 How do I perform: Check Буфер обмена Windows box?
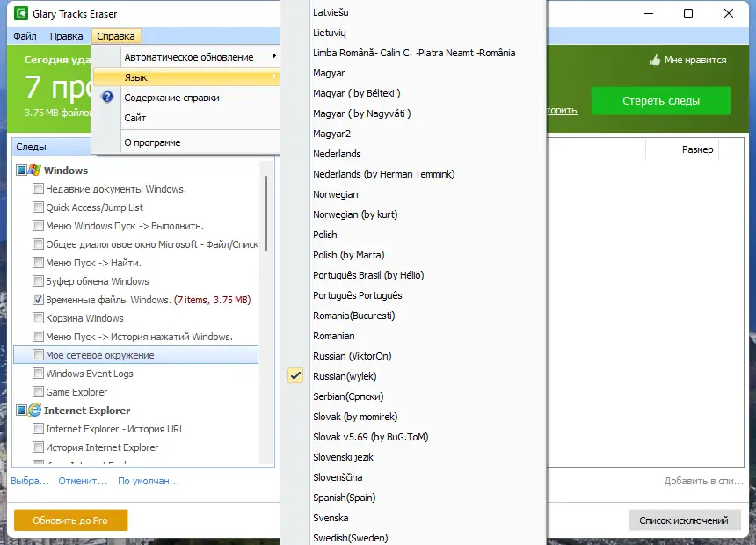[38, 280]
